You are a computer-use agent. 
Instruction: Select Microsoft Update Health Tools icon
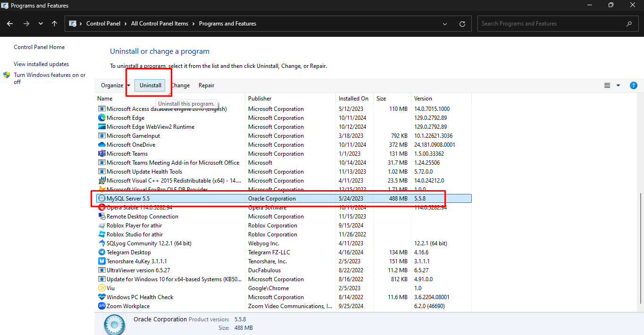pos(101,172)
